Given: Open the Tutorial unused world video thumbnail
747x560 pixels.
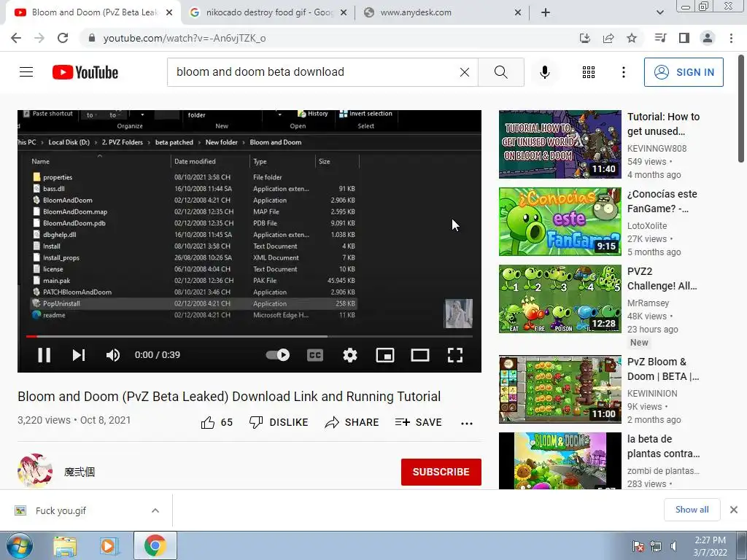Looking at the screenshot, I should click(560, 144).
